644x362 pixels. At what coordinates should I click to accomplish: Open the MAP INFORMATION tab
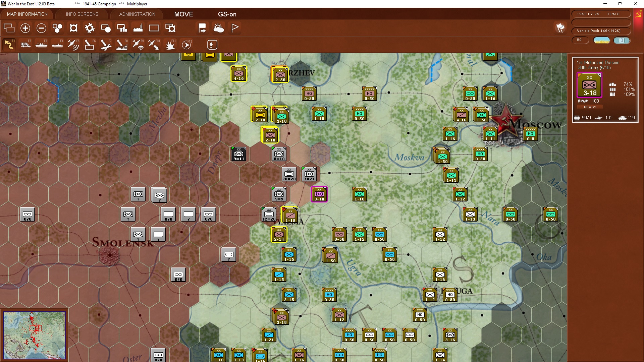(27, 14)
